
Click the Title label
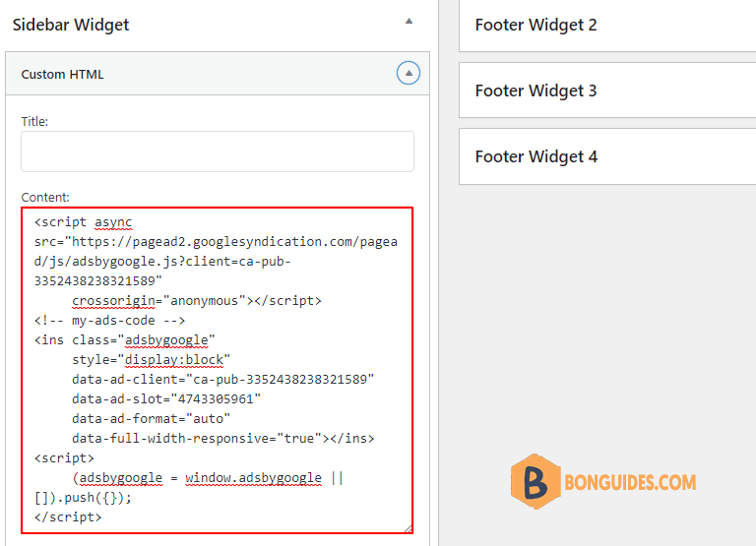tap(34, 121)
